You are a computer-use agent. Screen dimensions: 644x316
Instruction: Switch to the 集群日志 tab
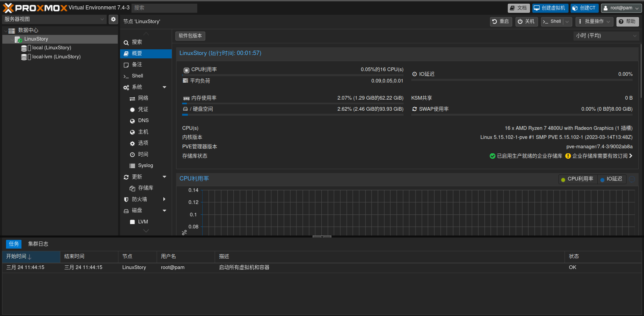click(x=38, y=244)
